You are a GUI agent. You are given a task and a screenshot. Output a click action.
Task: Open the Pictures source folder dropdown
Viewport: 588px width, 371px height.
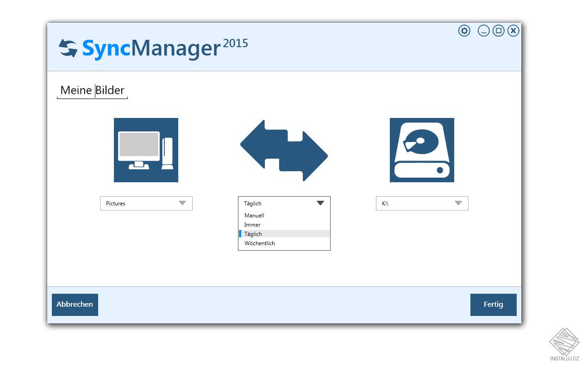coord(146,203)
